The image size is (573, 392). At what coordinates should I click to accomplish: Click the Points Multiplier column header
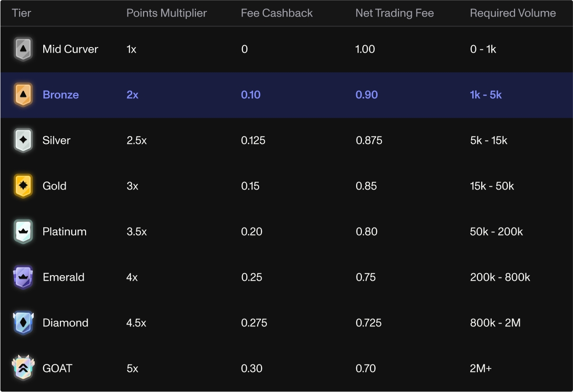[x=166, y=13]
